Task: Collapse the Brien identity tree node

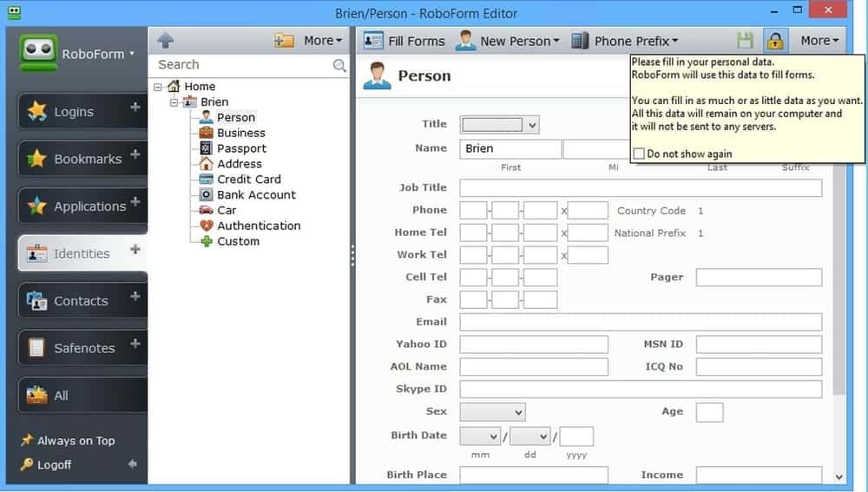Action: 174,102
